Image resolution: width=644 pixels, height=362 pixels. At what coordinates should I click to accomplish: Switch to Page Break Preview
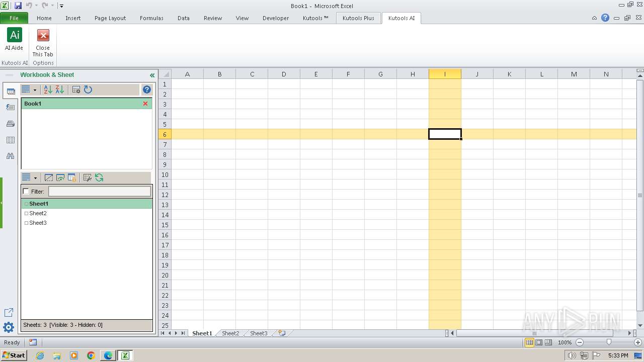pos(548,342)
